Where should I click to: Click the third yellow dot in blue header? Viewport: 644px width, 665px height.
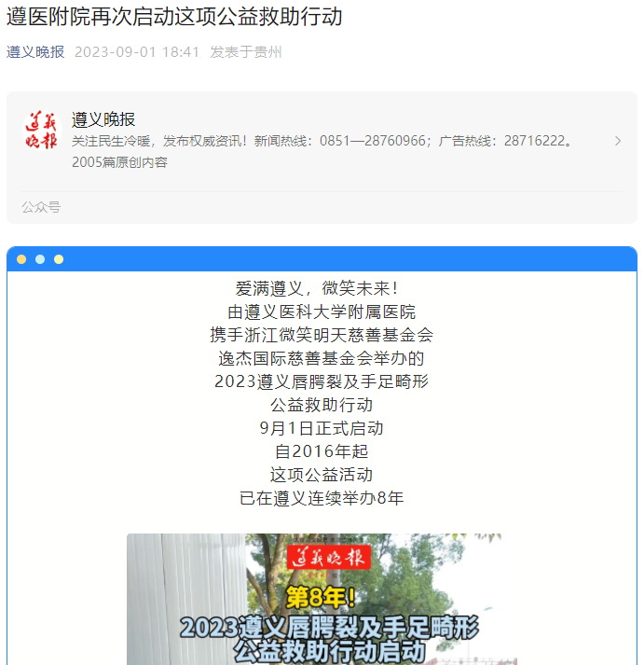click(x=59, y=259)
